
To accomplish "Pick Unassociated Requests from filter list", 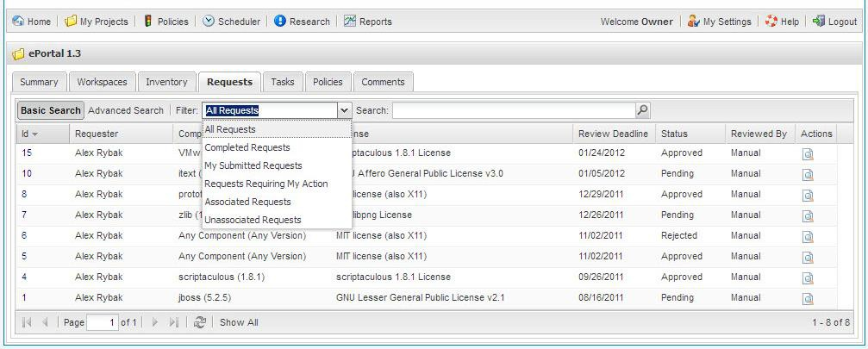I will pyautogui.click(x=253, y=220).
